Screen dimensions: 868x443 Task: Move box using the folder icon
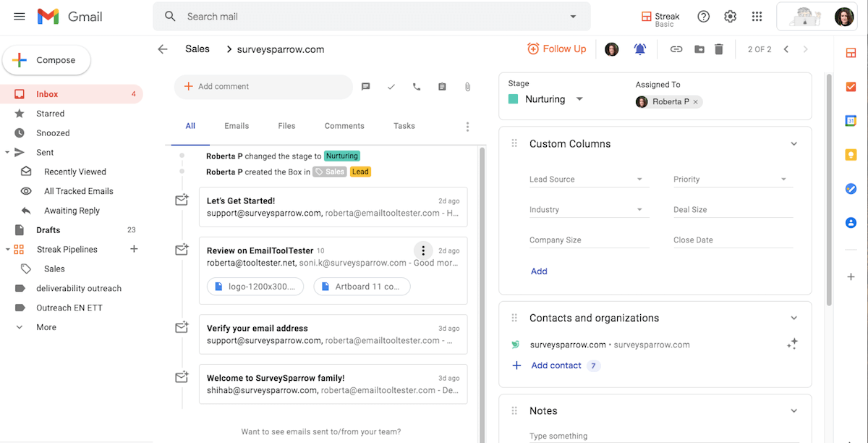coord(699,49)
